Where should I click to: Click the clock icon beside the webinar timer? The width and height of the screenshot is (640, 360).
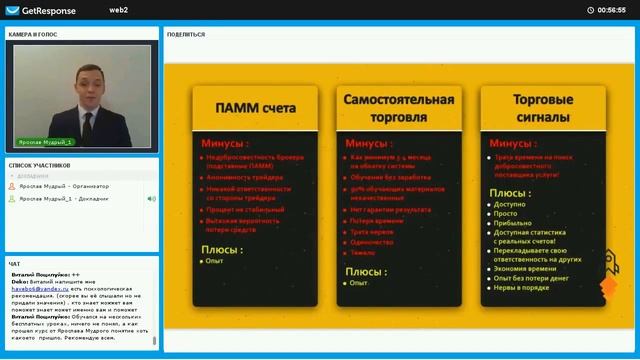591,10
